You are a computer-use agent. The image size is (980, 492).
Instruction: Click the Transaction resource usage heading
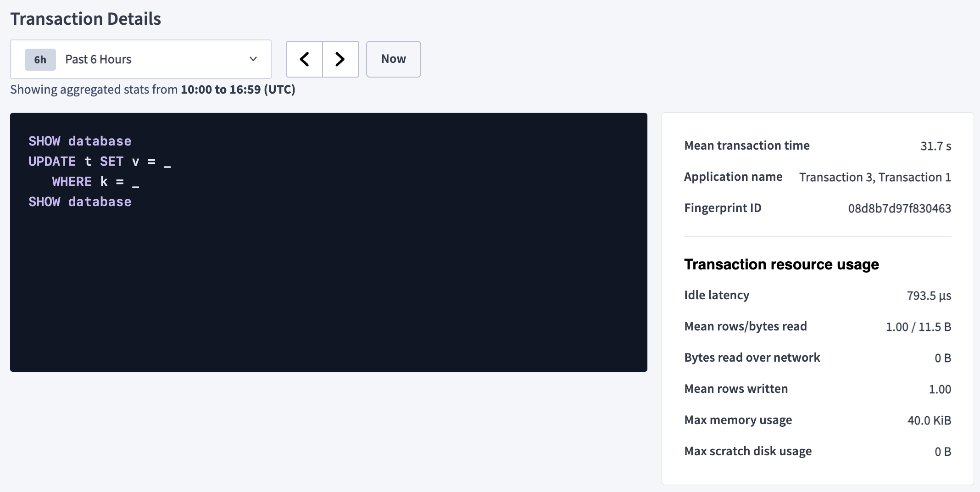click(x=781, y=264)
